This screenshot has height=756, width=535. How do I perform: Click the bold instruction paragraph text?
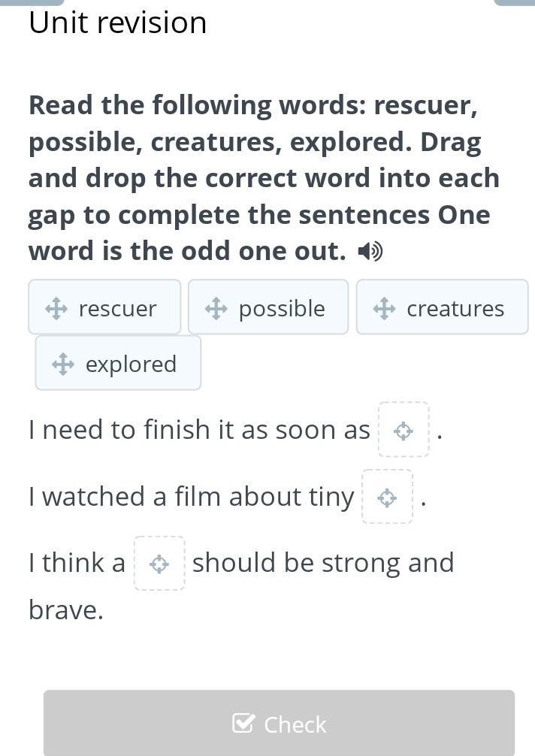pos(263,178)
